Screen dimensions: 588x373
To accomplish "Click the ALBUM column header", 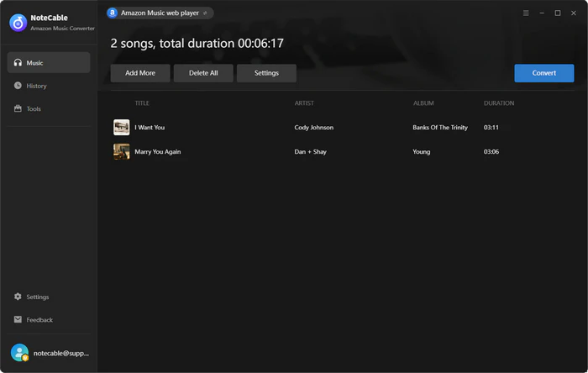I will 423,103.
